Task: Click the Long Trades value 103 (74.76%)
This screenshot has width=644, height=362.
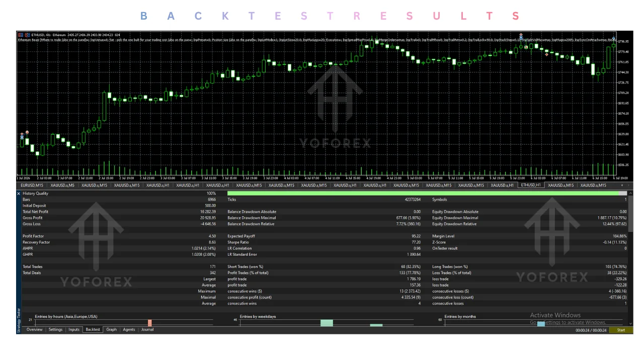Action: click(x=615, y=266)
